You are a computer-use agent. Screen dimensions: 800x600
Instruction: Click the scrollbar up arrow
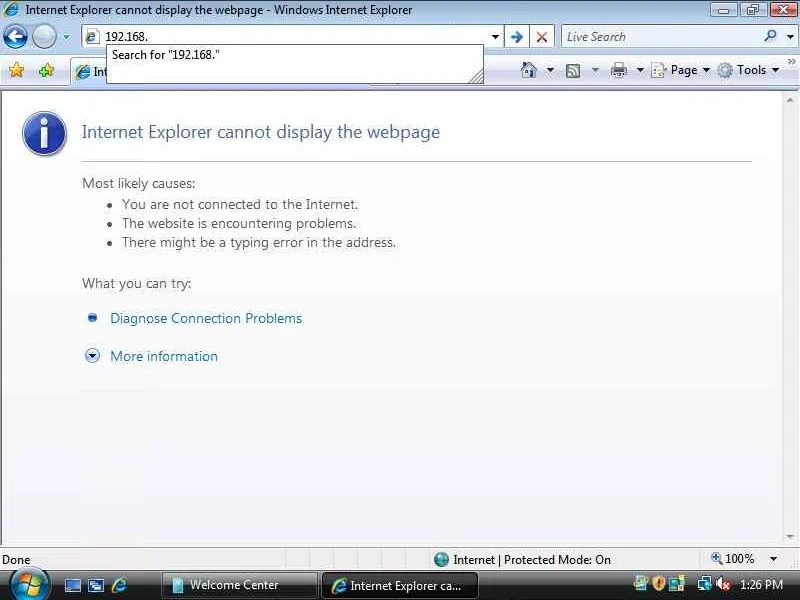pos(790,101)
